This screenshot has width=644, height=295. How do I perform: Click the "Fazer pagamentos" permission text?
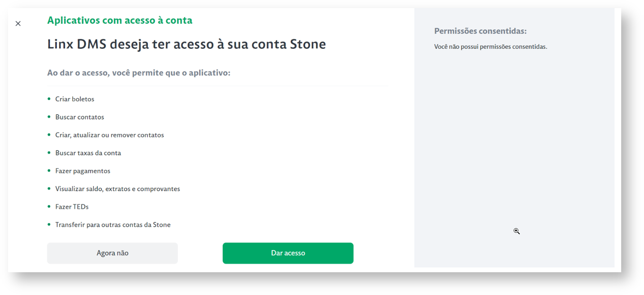pos(83,171)
